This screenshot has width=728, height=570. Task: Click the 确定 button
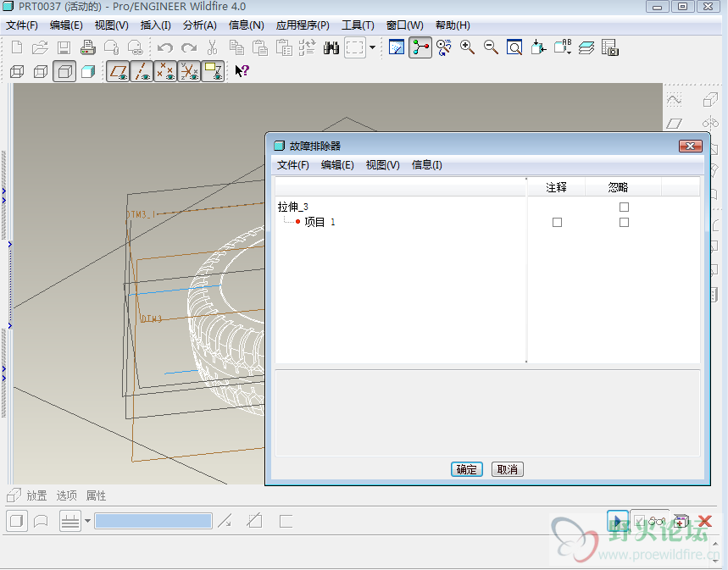(x=467, y=469)
